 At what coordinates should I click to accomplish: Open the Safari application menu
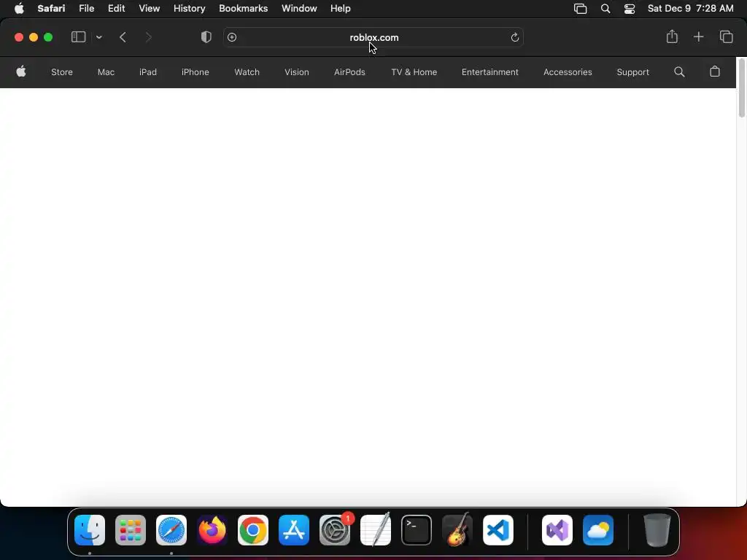51,9
